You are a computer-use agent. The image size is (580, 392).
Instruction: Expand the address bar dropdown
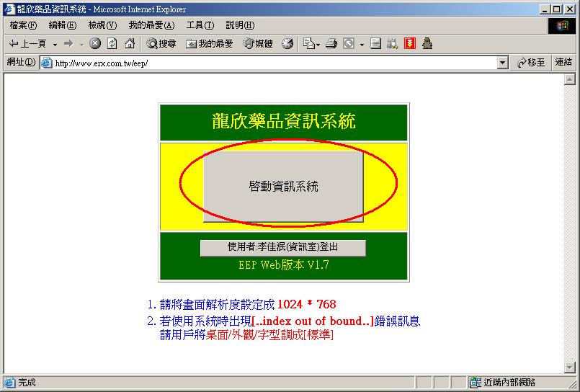502,63
